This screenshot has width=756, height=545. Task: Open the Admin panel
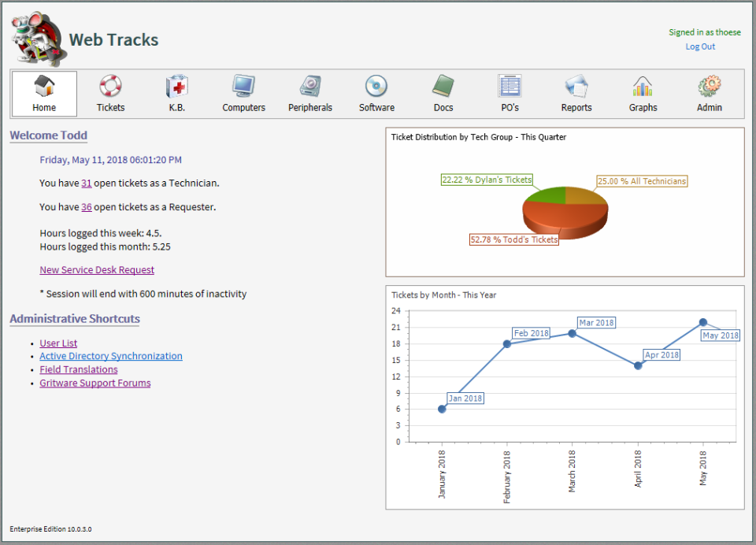(709, 93)
